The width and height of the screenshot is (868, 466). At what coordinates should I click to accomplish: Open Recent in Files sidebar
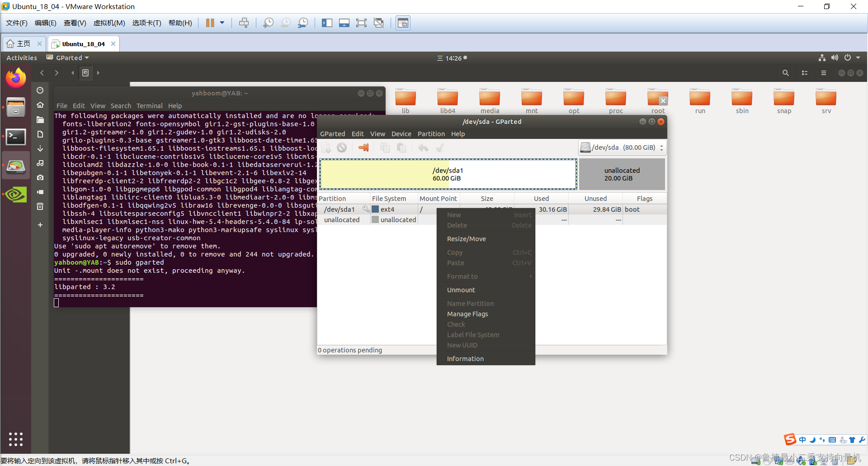tap(40, 90)
